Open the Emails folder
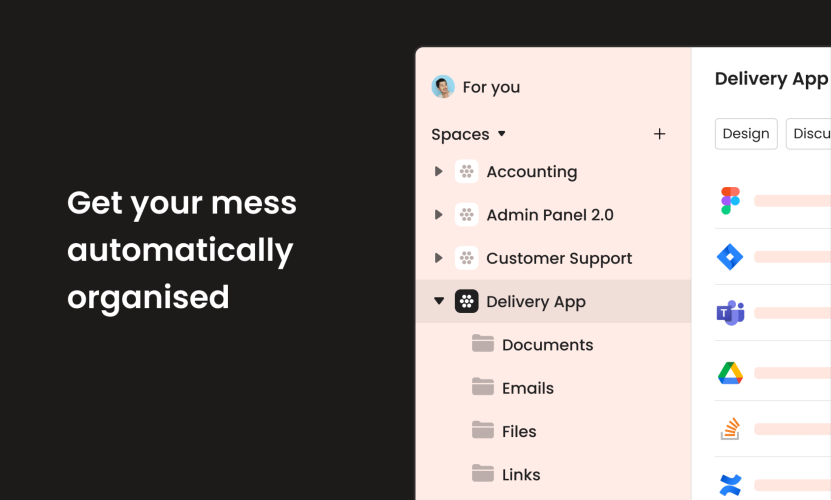The height and width of the screenshot is (500, 831). coord(527,388)
